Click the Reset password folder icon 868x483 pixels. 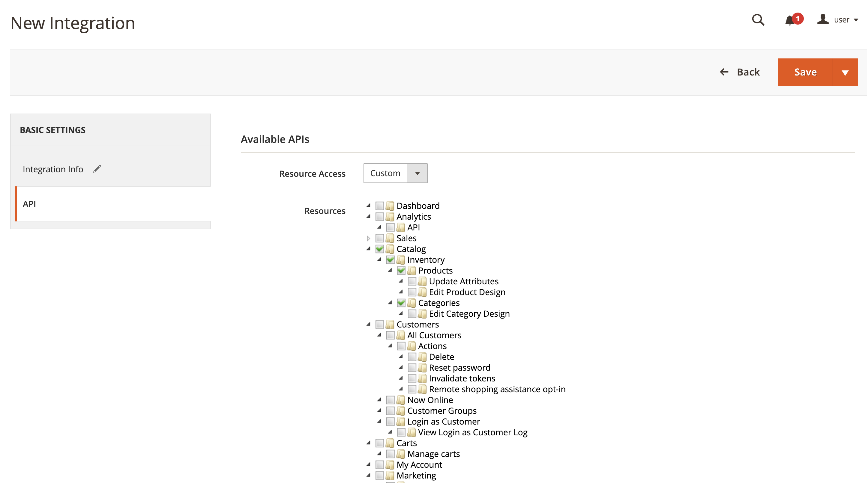422,368
